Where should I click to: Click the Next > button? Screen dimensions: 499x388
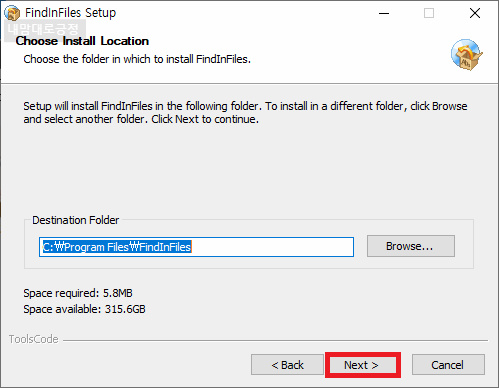[363, 365]
